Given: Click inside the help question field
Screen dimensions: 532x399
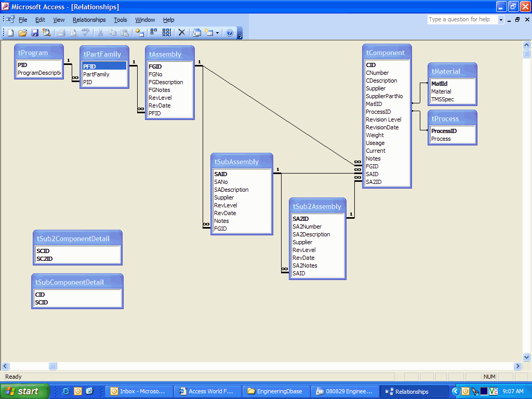Looking at the screenshot, I should coord(462,20).
